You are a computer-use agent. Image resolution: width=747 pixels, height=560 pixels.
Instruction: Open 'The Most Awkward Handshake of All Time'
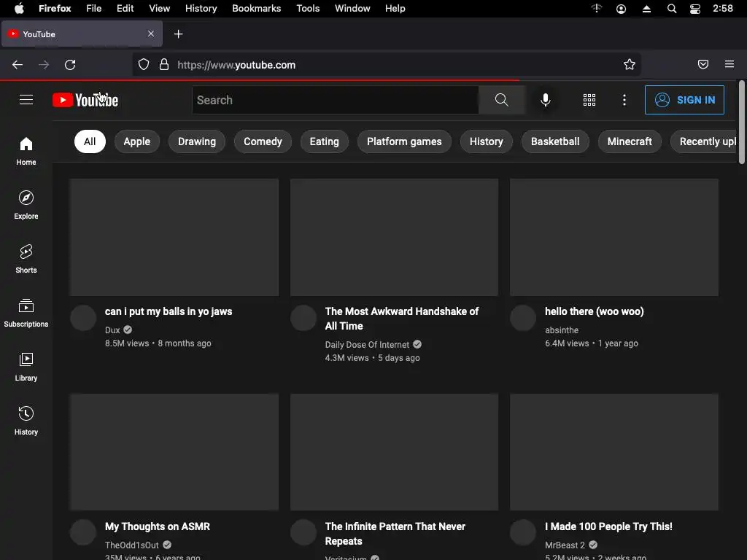402,319
